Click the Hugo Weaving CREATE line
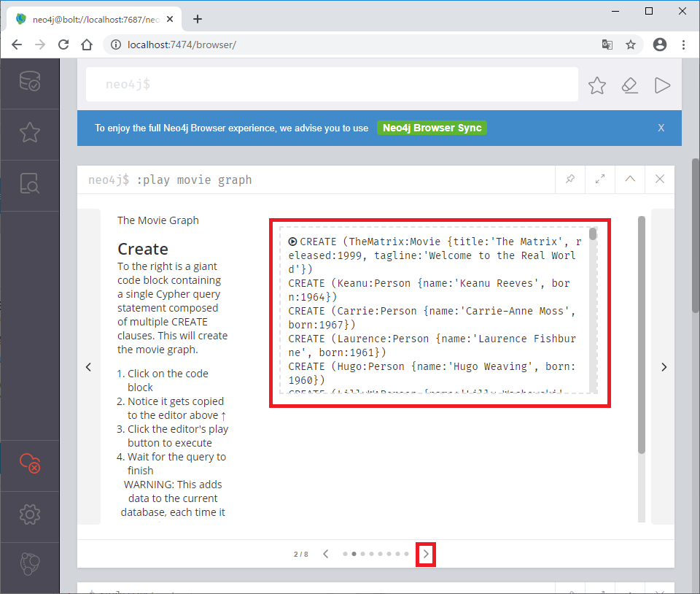The height and width of the screenshot is (594, 700). 432,373
